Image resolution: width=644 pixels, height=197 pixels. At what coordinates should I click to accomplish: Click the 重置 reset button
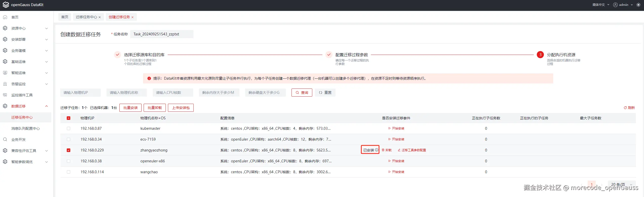coord(325,93)
